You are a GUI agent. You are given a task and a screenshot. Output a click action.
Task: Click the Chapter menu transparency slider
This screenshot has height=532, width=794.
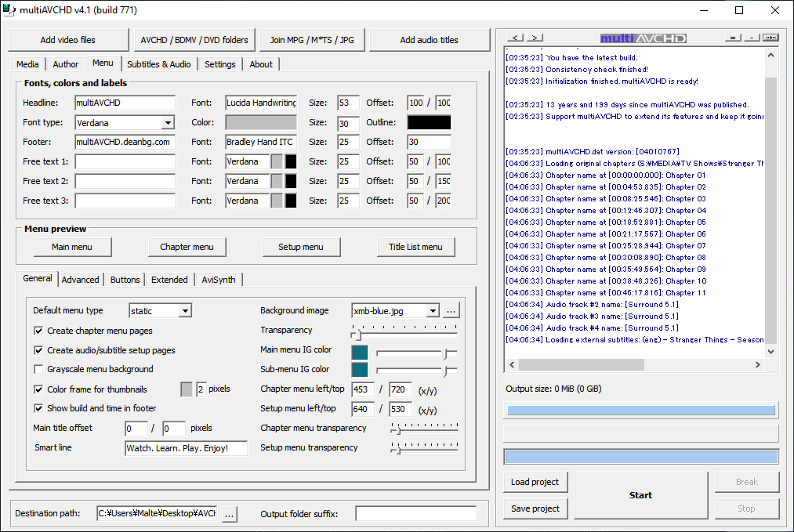click(424, 429)
